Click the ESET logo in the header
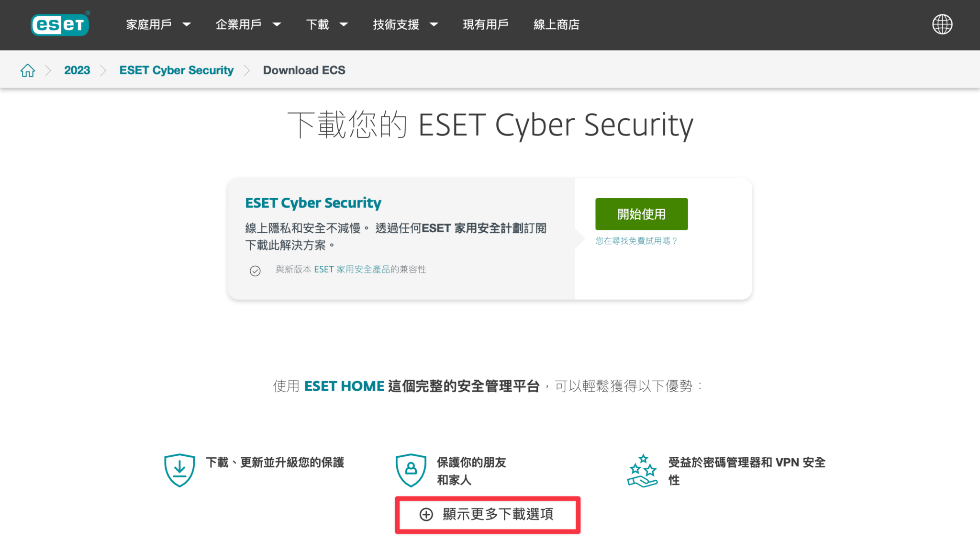Viewport: 980px width, 542px height. coord(59,24)
